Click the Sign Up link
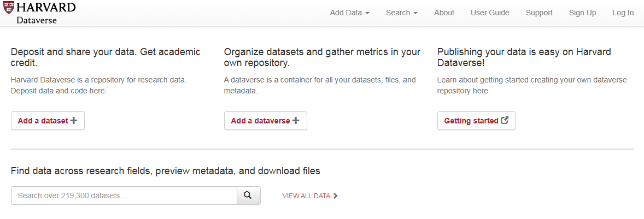644x219 pixels. tap(582, 13)
